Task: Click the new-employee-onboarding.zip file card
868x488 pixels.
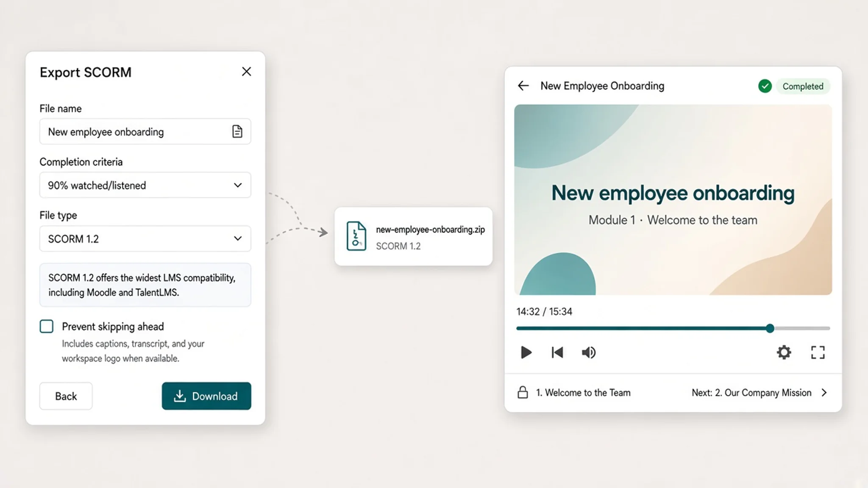Action: click(413, 236)
